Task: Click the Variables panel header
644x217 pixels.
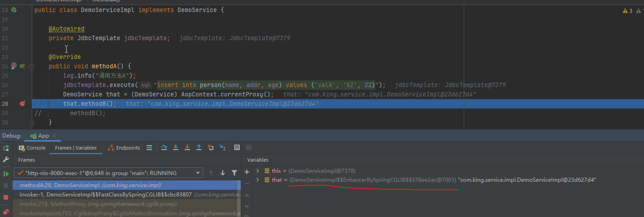Action: tap(258, 159)
